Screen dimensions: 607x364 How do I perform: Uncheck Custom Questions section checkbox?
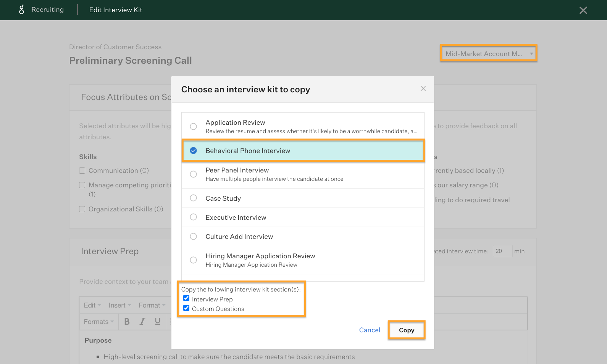pos(186,308)
